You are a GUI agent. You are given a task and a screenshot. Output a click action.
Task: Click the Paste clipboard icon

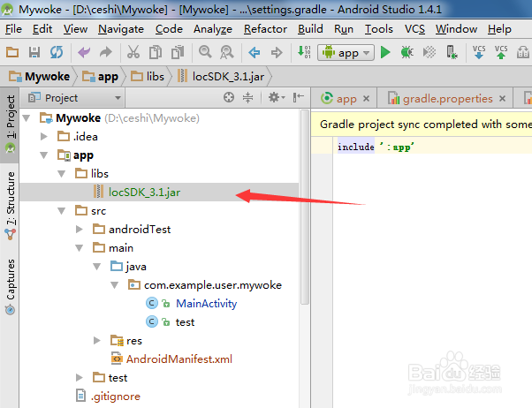(x=178, y=53)
